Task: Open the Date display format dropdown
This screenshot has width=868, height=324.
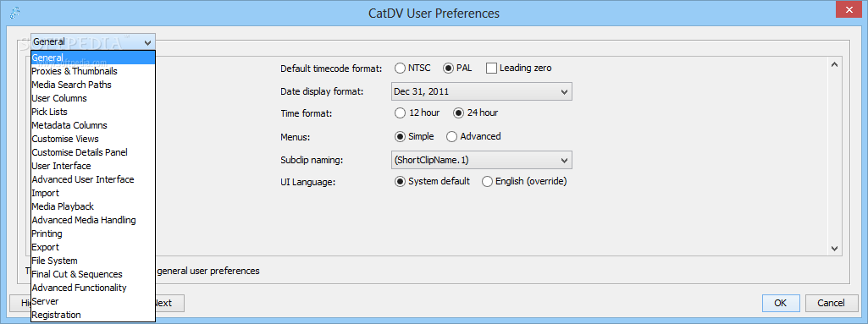Action: tap(481, 91)
